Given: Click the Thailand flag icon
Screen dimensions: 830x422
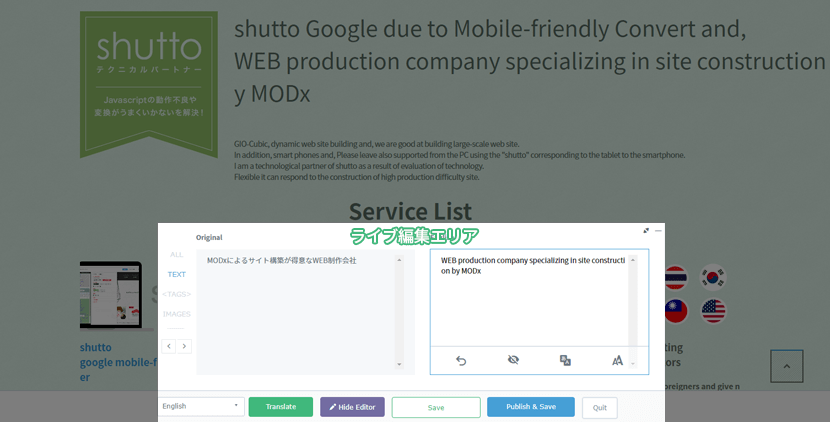Looking at the screenshot, I should [x=676, y=277].
